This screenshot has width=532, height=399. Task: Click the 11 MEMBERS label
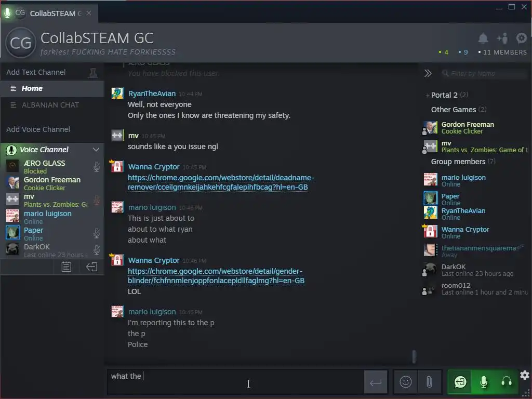502,52
